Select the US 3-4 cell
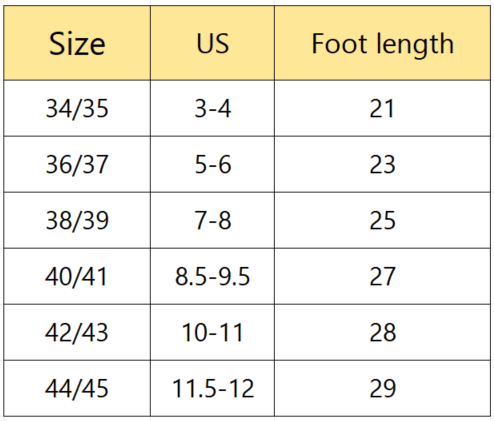This screenshot has width=494, height=421. click(x=212, y=108)
